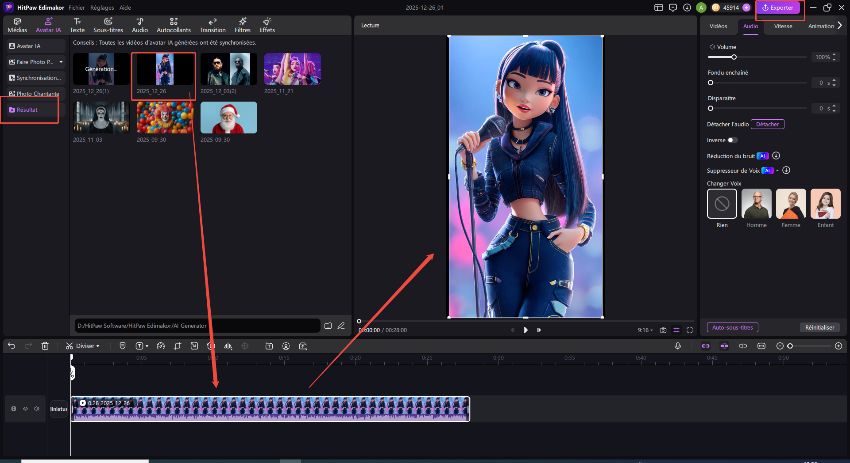Click the Réinitialiser button
The height and width of the screenshot is (463, 850).
point(819,327)
